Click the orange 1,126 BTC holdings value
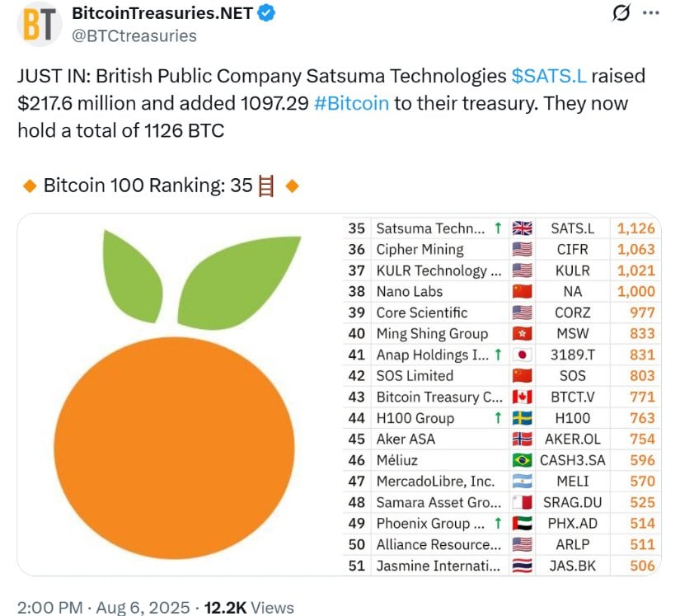The image size is (680, 616). pyautogui.click(x=635, y=228)
